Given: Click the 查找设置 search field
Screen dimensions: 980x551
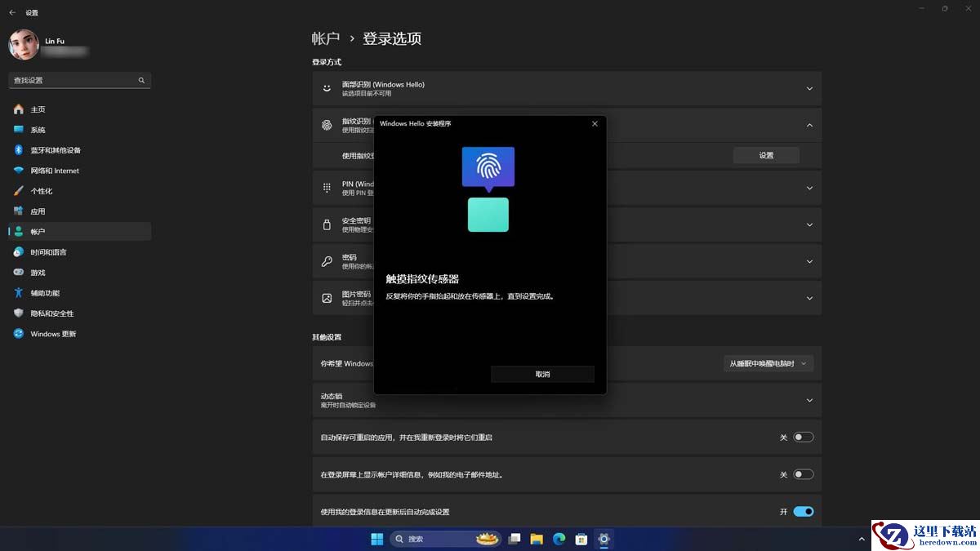Looking at the screenshot, I should [x=80, y=80].
